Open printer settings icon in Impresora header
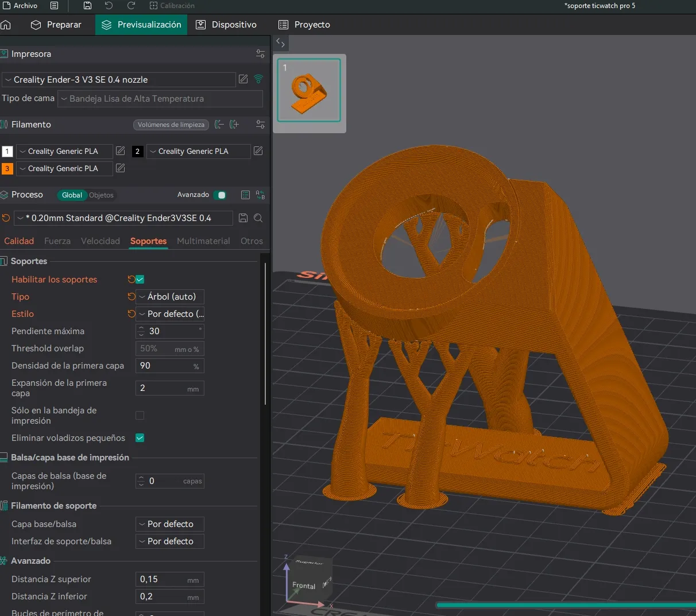 pyautogui.click(x=260, y=54)
